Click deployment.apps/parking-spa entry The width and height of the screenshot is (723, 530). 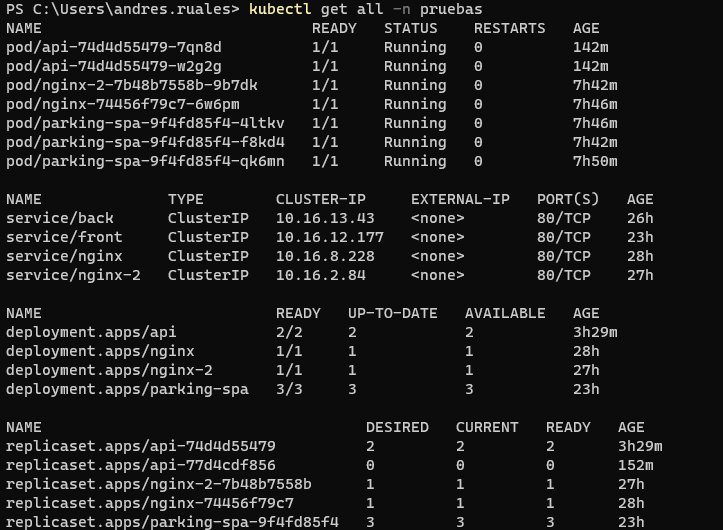pos(127,389)
